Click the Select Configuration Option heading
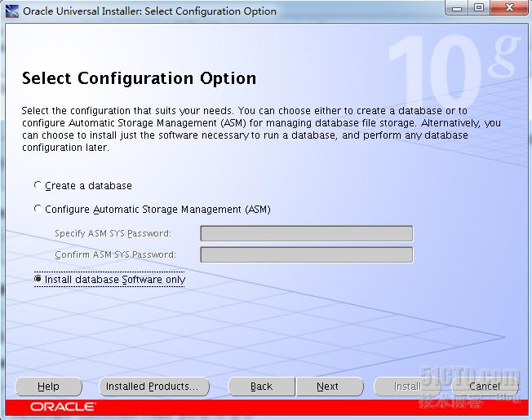This screenshot has width=532, height=420. pyautogui.click(x=139, y=78)
